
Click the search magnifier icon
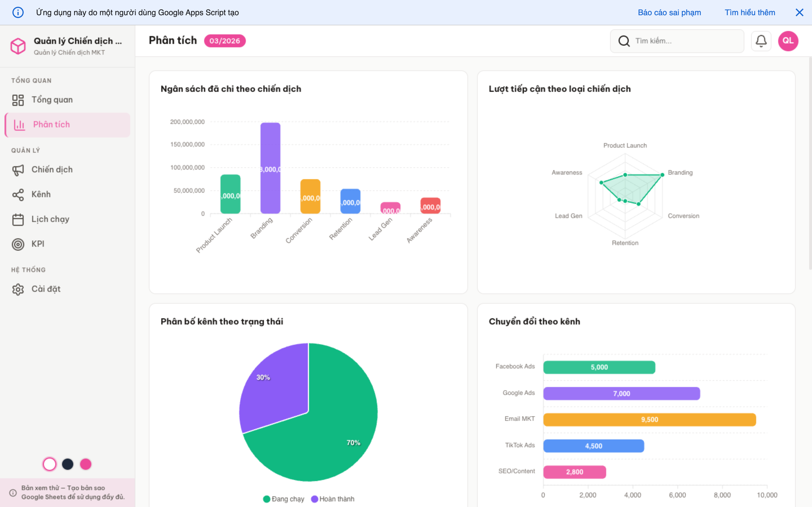pyautogui.click(x=624, y=41)
